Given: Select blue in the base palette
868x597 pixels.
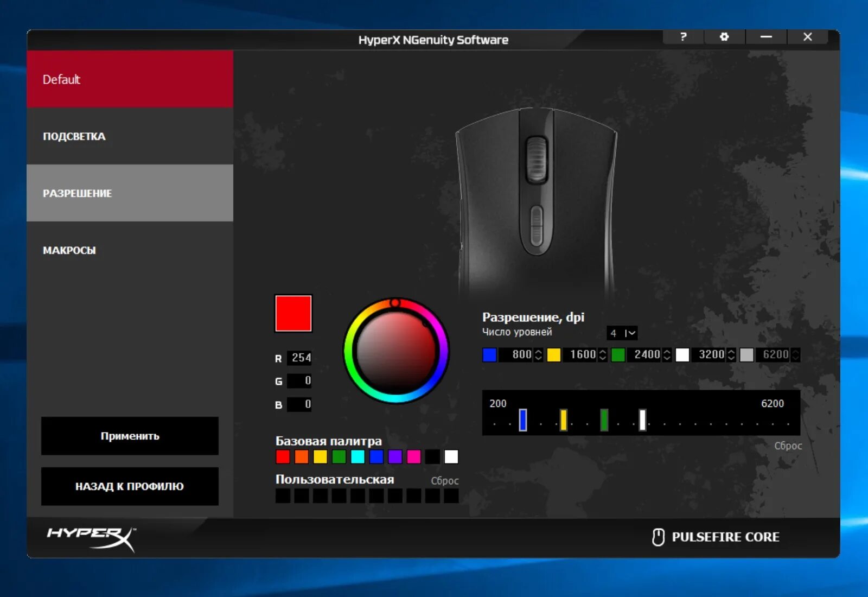Looking at the screenshot, I should pos(376,457).
